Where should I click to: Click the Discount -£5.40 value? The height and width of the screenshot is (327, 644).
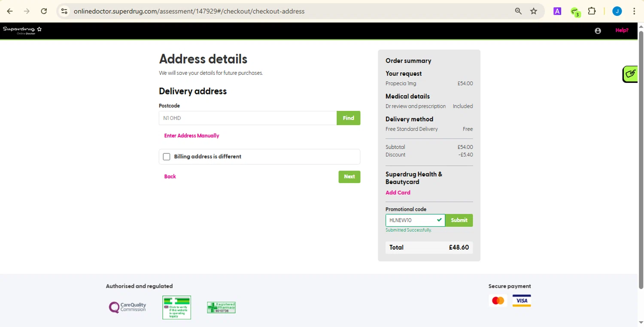(x=465, y=155)
